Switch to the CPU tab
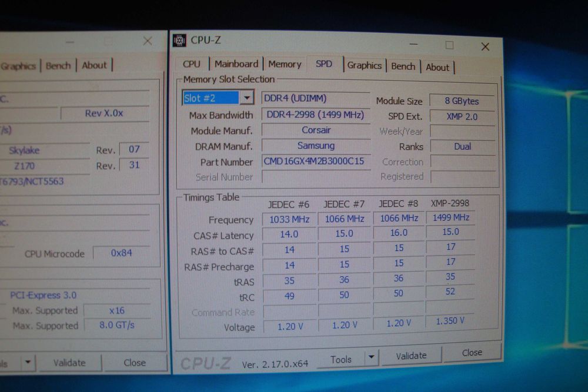588x392 pixels. click(192, 64)
